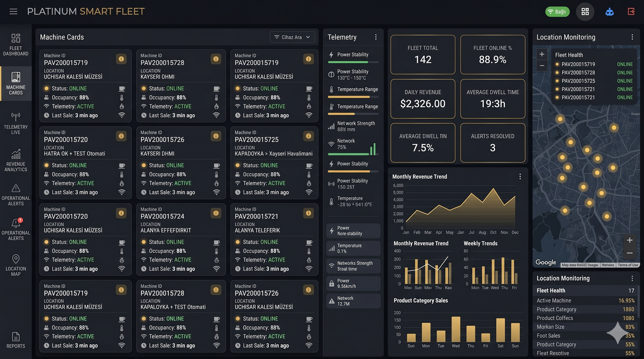Click Product Coffecs row value 1080
The height and width of the screenshot is (359, 644).
coord(628,318)
